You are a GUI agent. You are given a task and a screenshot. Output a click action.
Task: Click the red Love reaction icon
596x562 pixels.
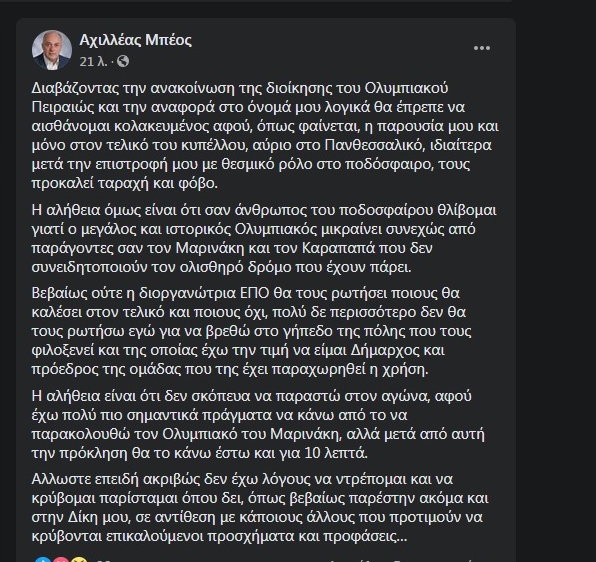[61, 560]
